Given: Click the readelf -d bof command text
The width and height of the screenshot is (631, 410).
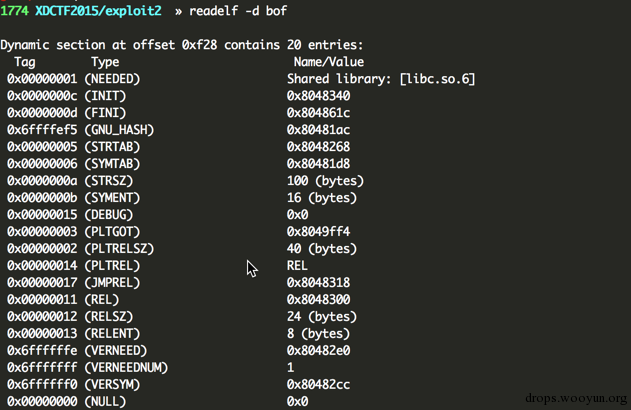Looking at the screenshot, I should click(238, 11).
